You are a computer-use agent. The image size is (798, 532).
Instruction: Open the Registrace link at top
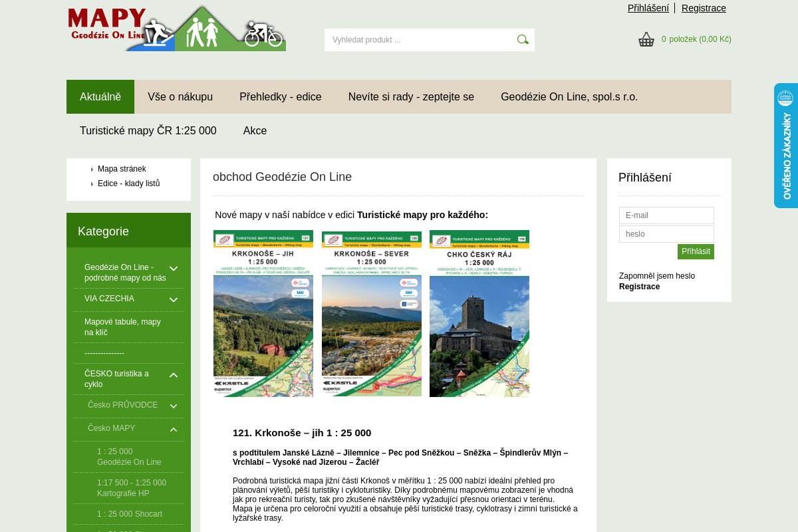coord(704,8)
